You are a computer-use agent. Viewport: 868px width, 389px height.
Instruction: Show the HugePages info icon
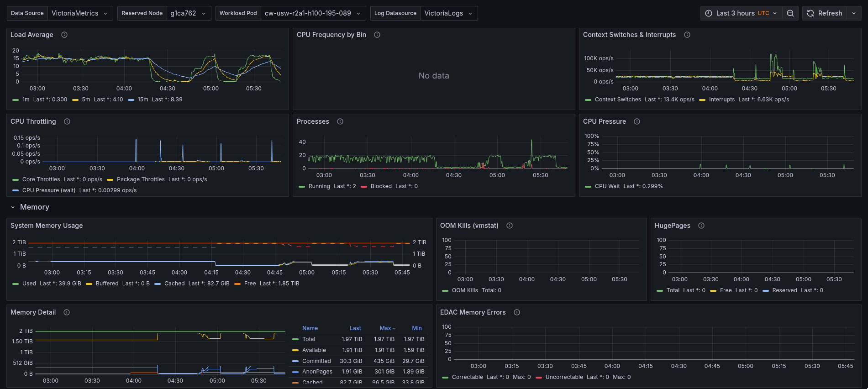pyautogui.click(x=701, y=226)
